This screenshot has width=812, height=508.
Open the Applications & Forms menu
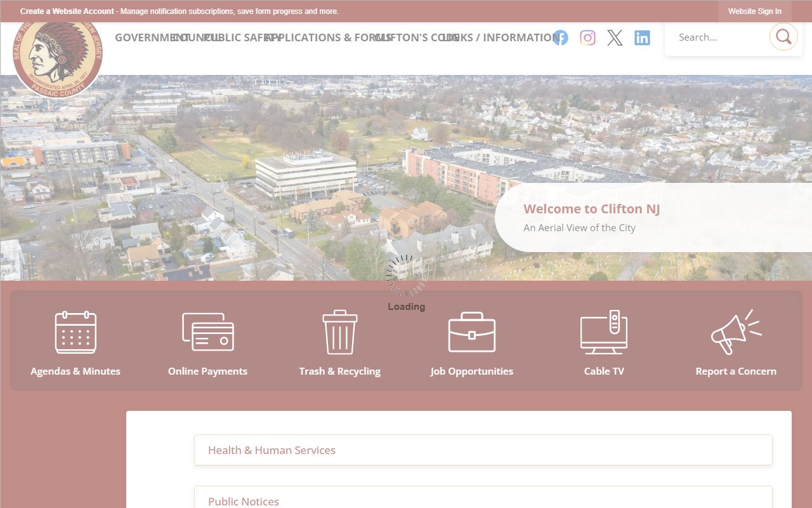coord(329,37)
